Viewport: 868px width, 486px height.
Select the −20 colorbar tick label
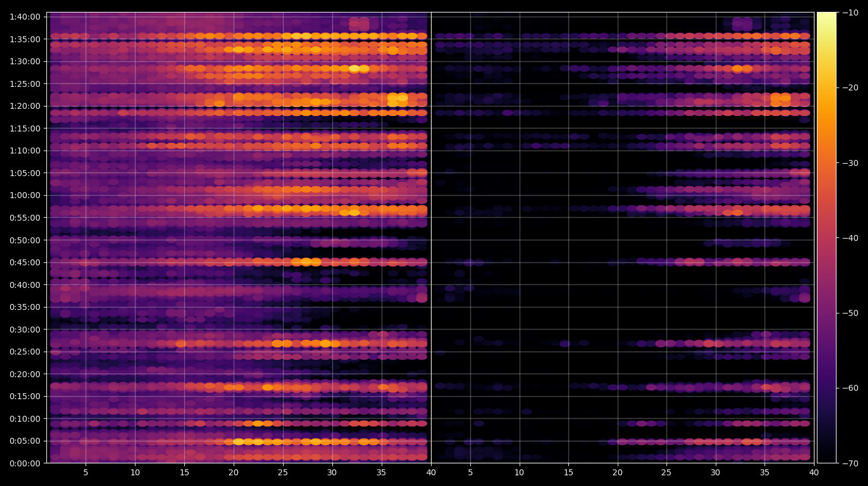(x=851, y=87)
